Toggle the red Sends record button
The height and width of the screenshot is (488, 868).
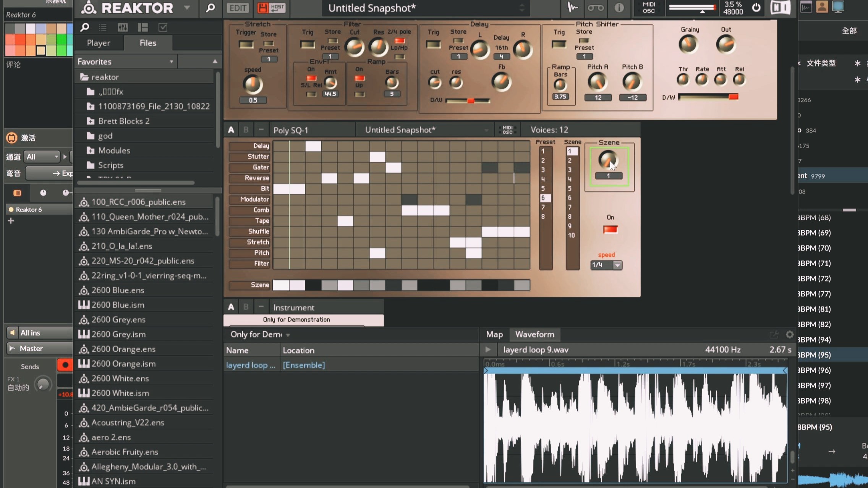pos(65,365)
